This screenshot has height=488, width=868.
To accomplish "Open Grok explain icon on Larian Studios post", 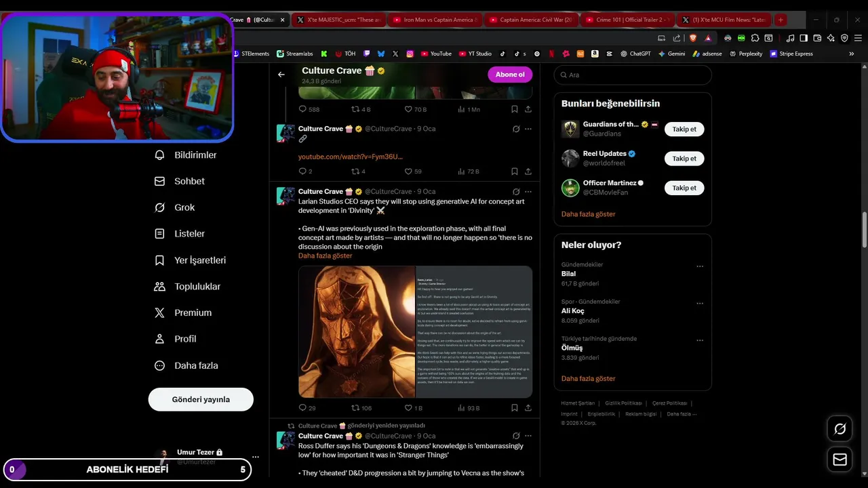I will (516, 192).
